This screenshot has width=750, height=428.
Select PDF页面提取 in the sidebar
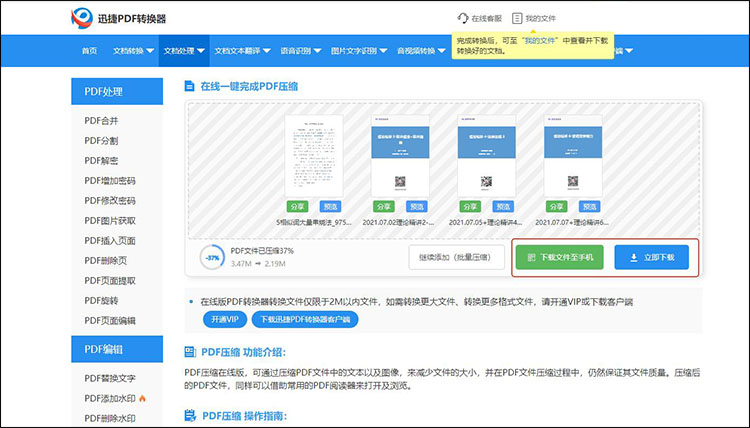[x=110, y=281]
